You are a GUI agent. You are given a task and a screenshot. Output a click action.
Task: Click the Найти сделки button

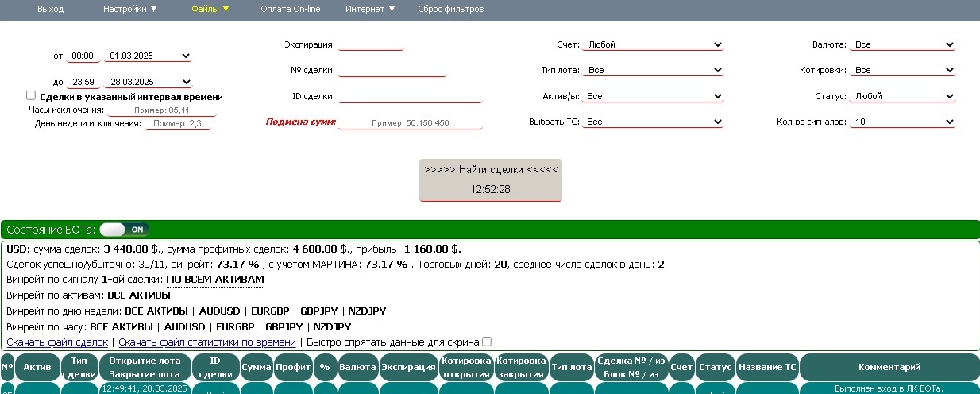(491, 180)
